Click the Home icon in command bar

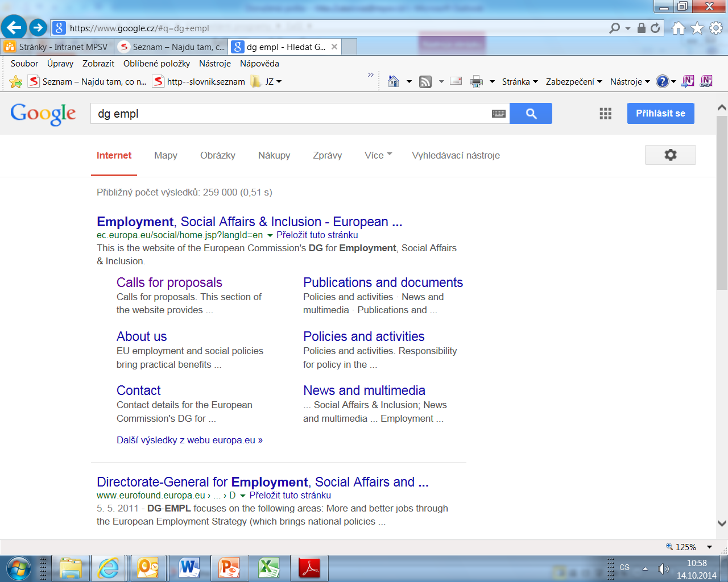tap(394, 81)
